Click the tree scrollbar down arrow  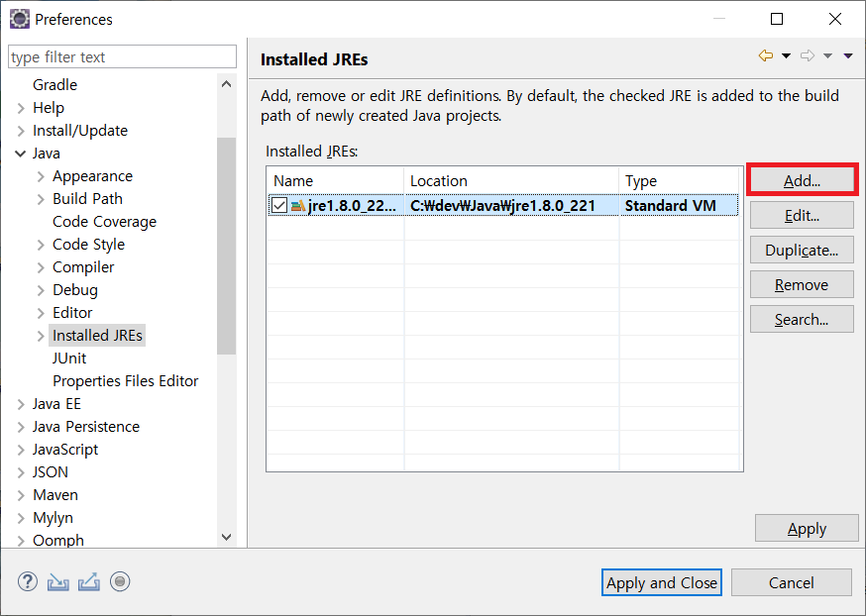coord(227,537)
